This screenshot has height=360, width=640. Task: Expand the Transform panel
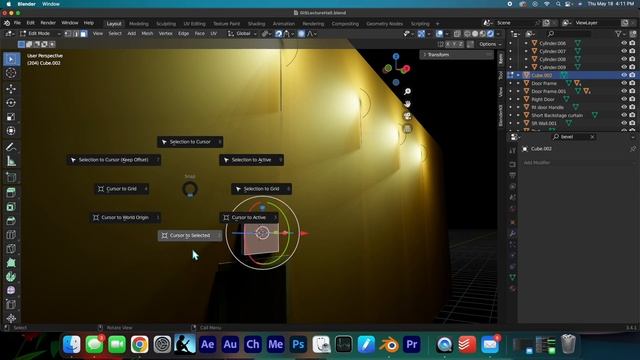tap(456, 55)
